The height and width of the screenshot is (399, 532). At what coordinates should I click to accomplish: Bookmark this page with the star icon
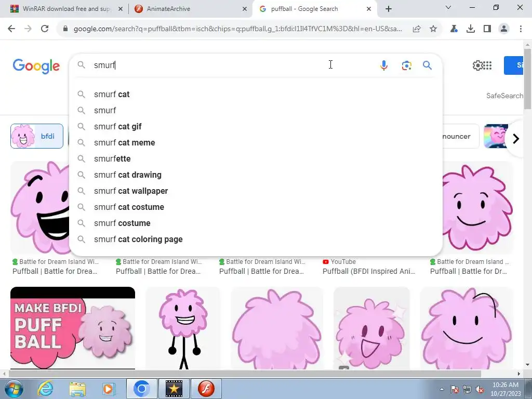click(433, 29)
